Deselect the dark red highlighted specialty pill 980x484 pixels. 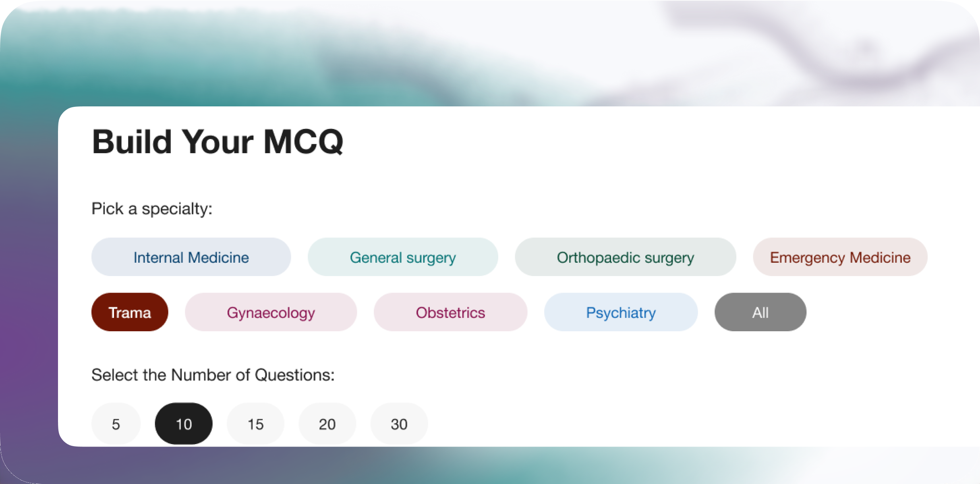pyautogui.click(x=130, y=312)
